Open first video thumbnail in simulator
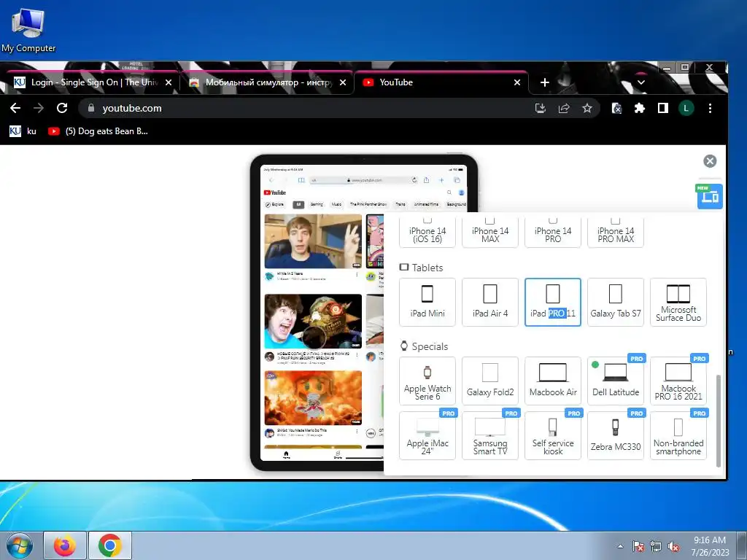This screenshot has height=560, width=747. pos(313,241)
